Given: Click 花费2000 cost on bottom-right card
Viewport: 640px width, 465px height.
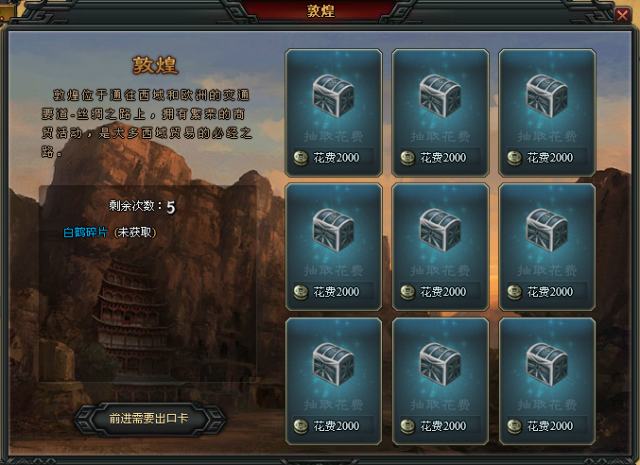Looking at the screenshot, I should (x=550, y=426).
